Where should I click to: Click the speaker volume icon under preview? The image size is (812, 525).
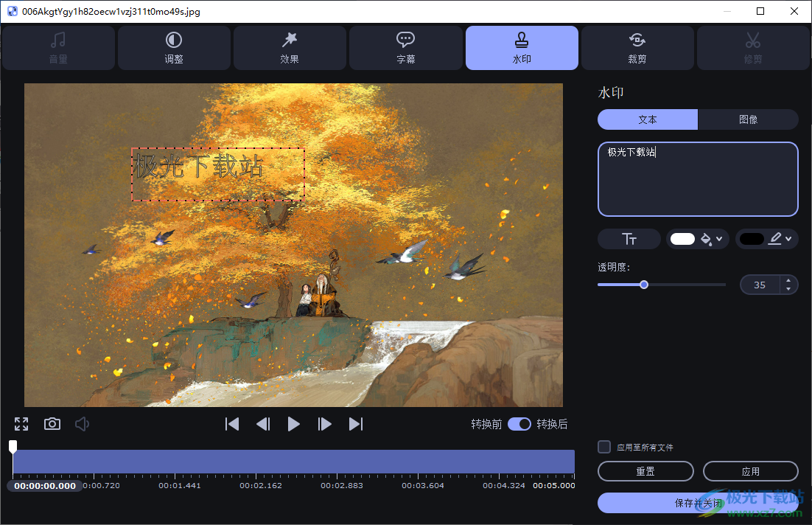coord(82,424)
